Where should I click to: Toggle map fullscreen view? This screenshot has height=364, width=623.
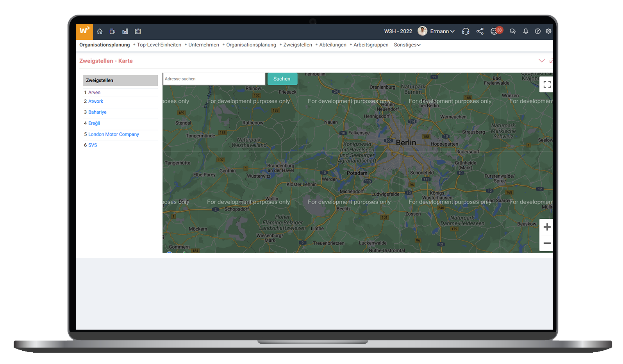click(547, 84)
